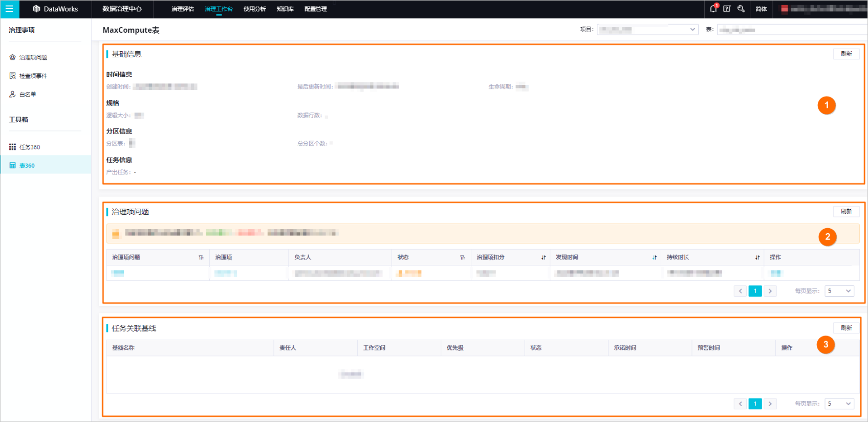The width and height of the screenshot is (868, 422).
Task: Click the 操作 link in 治理项问题 row
Action: tap(776, 273)
